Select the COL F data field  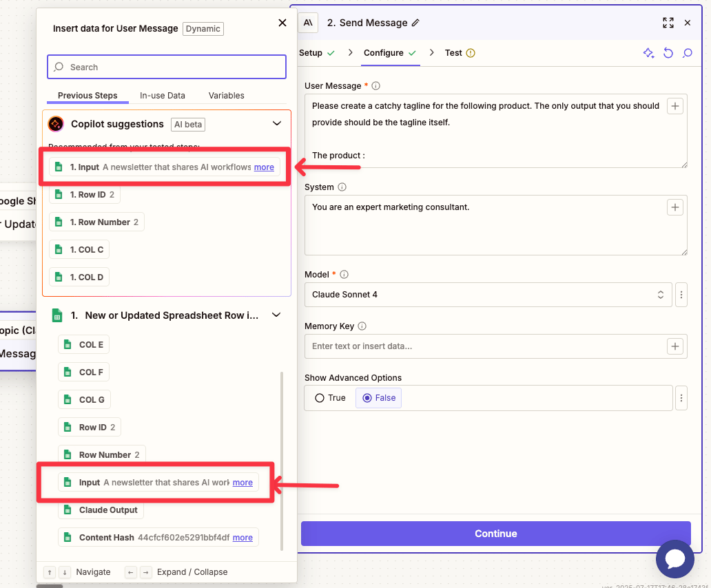coord(83,372)
